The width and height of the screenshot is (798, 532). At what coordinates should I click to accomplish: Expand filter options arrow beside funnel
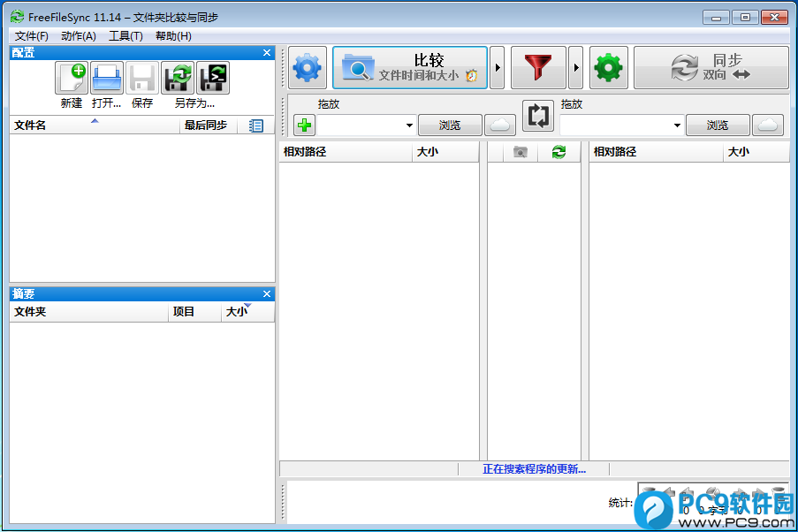[575, 68]
